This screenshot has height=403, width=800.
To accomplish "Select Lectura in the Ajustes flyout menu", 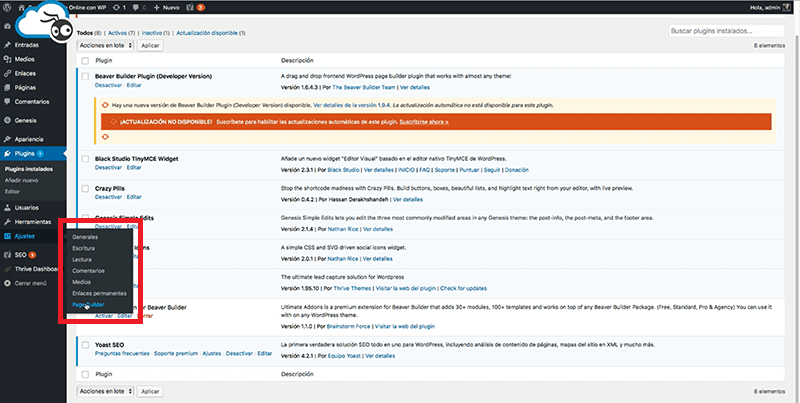I will (x=82, y=260).
